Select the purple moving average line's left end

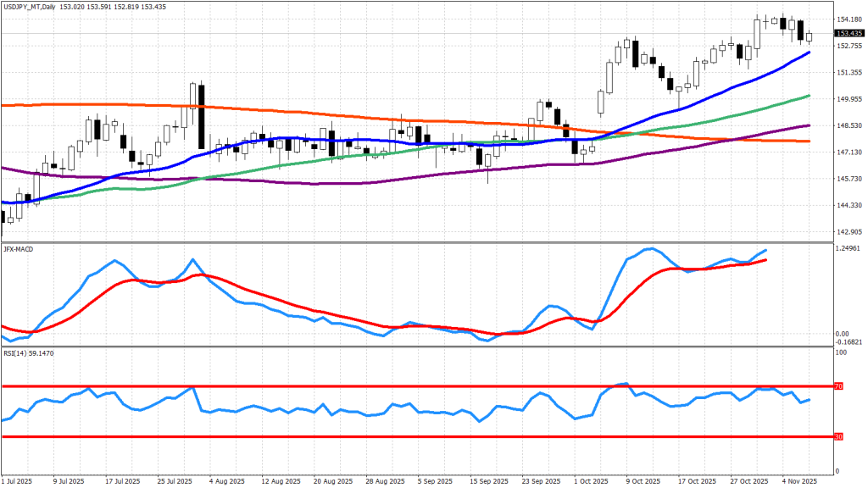[4, 169]
